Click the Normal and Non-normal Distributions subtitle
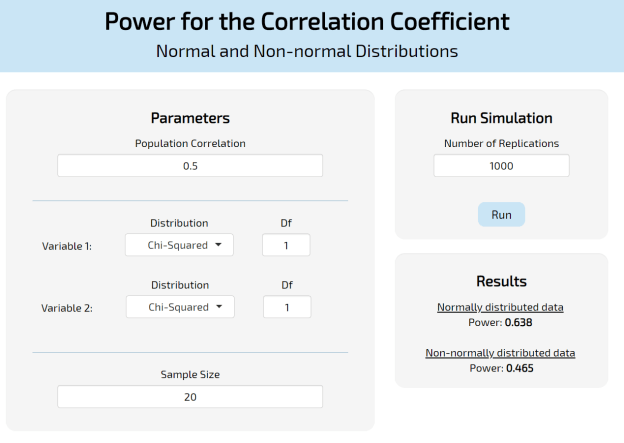Viewport: 624px width, 443px height. click(307, 50)
